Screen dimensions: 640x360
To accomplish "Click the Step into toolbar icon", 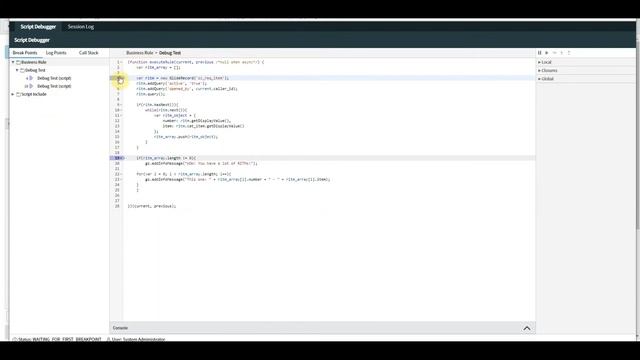I will [x=562, y=53].
